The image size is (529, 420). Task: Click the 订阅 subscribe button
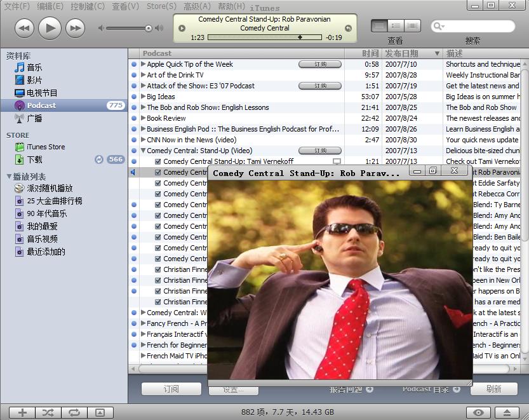pyautogui.click(x=171, y=389)
